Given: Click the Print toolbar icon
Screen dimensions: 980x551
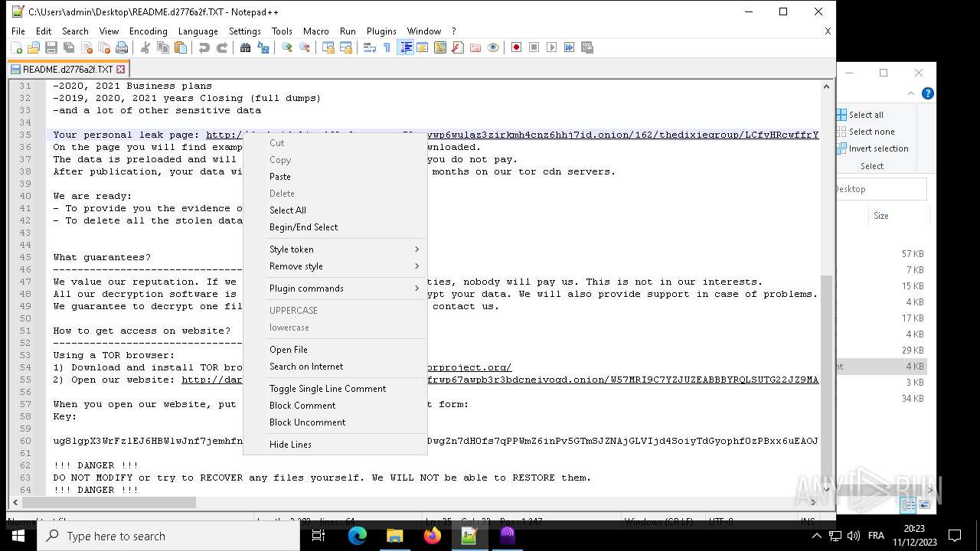Looking at the screenshot, I should click(122, 47).
